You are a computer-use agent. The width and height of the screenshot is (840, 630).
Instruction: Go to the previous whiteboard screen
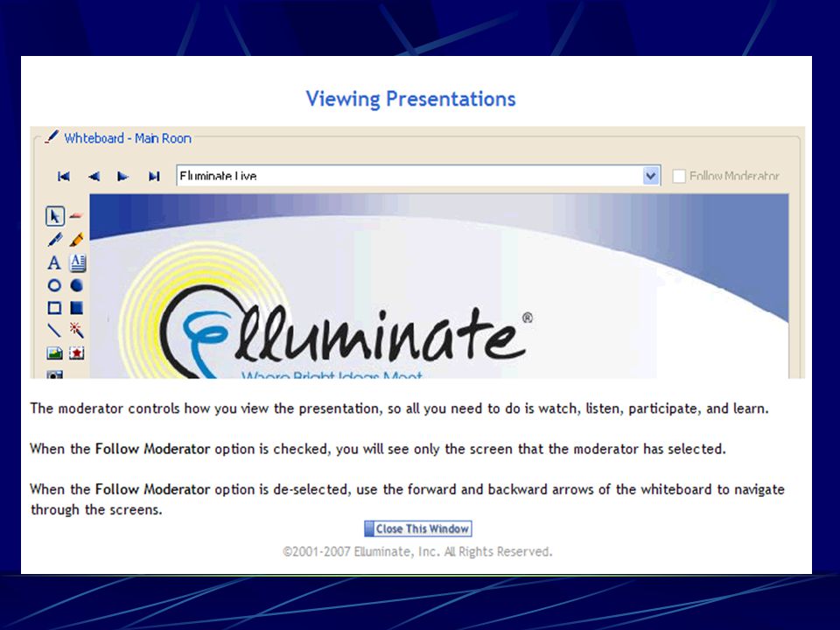pos(94,176)
